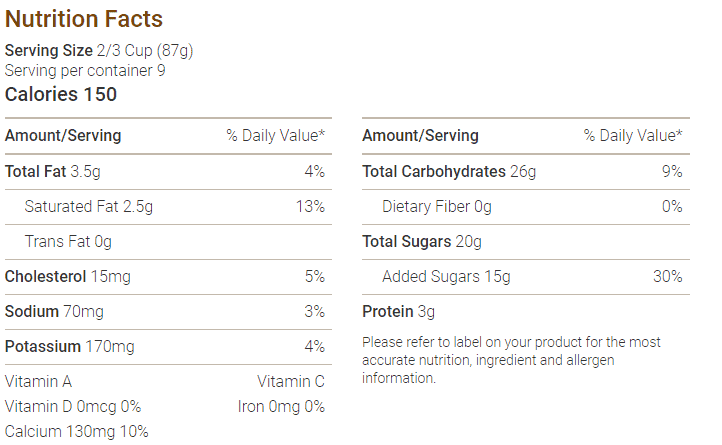Click the Serving per container 9 line
The width and height of the screenshot is (722, 445).
[x=85, y=70]
